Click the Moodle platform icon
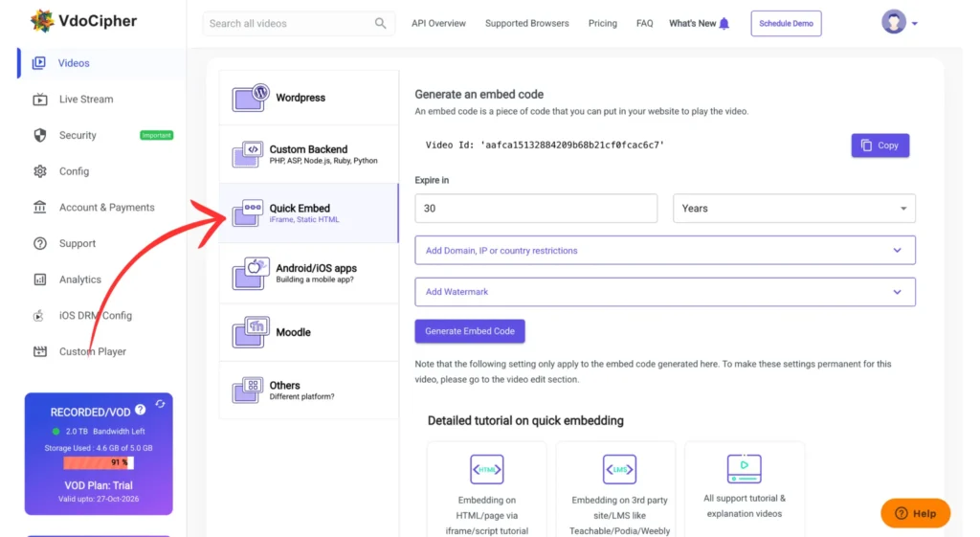The image size is (980, 537). coord(250,332)
